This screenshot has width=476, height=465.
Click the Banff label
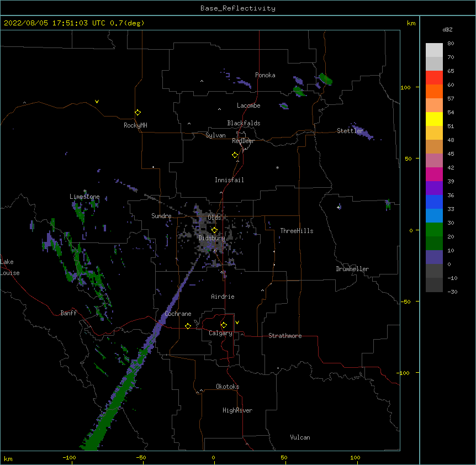point(68,313)
